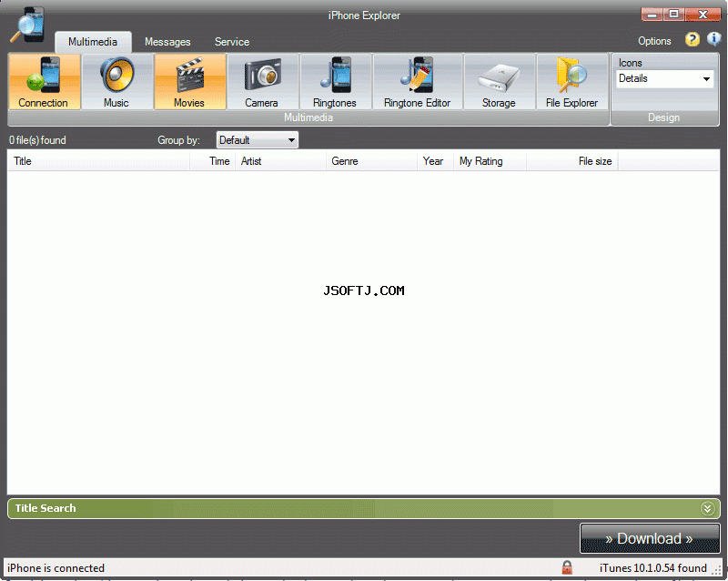Minimize the iPhone Explorer window

[652, 15]
